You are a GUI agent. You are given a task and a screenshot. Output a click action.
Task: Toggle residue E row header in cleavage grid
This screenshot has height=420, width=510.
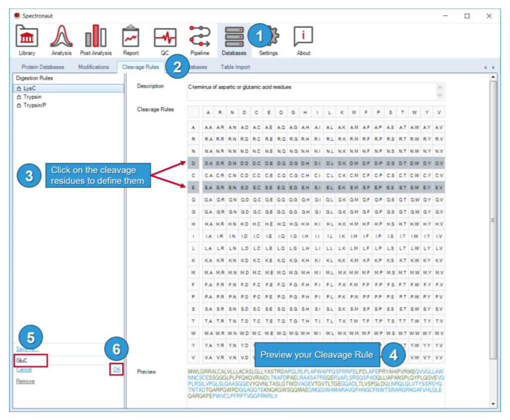click(x=193, y=187)
